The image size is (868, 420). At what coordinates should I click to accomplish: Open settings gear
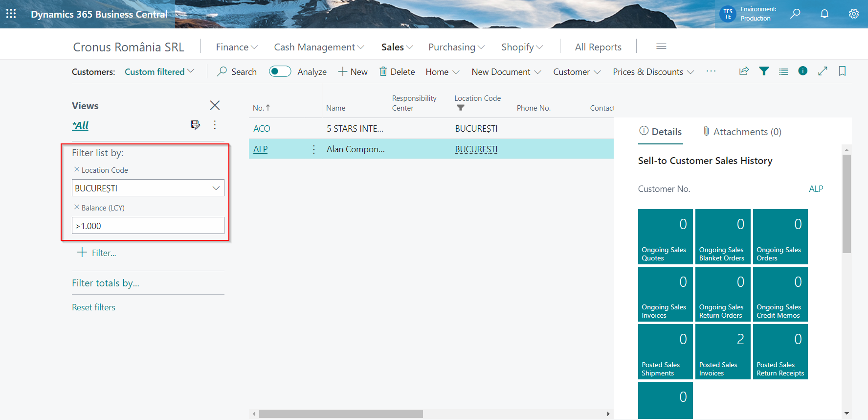[854, 14]
